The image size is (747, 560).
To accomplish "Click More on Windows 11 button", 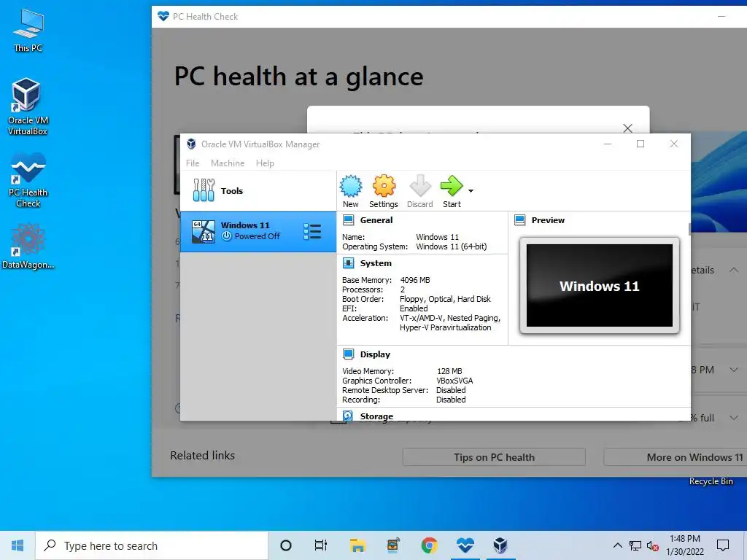I will pyautogui.click(x=675, y=457).
